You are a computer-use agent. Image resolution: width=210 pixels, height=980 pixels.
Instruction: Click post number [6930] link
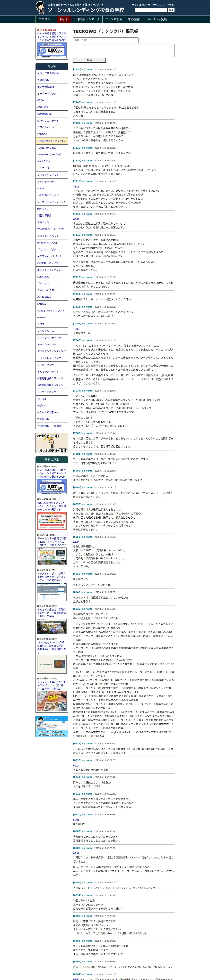point(77,609)
